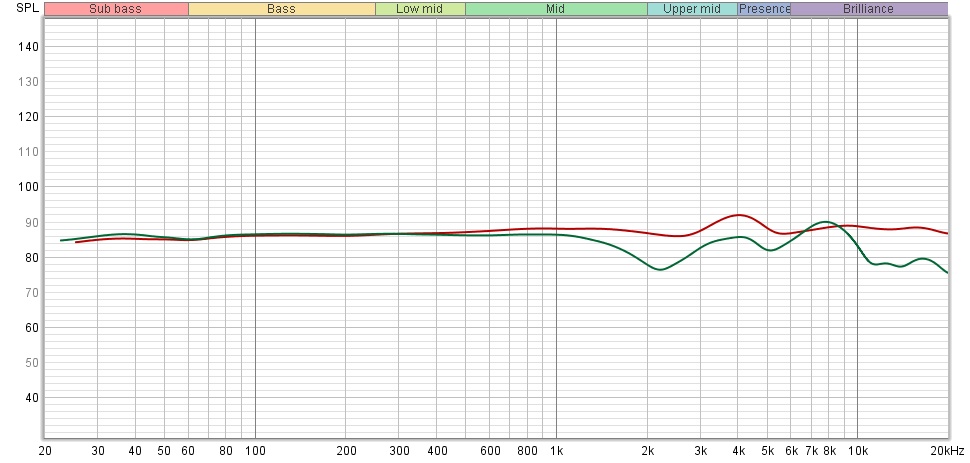Click the 1k frequency axis label
The width and height of the screenshot is (970, 463).
pos(556,451)
